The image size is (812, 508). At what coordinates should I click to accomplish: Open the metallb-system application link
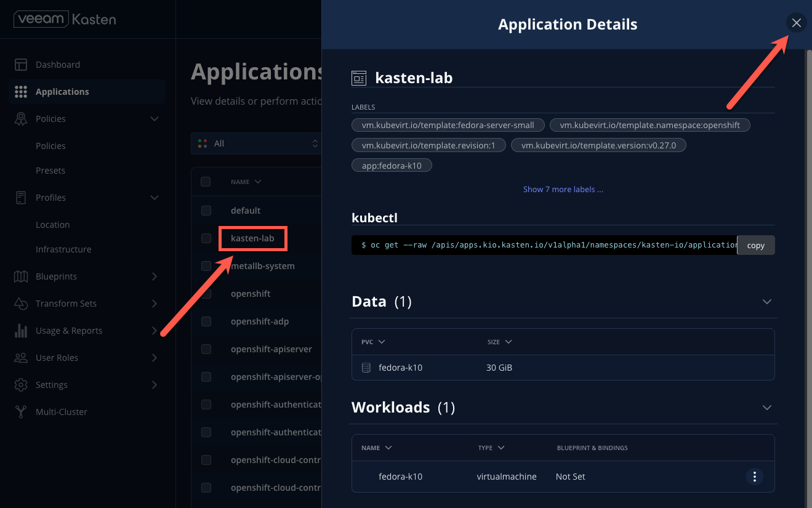[x=263, y=266]
